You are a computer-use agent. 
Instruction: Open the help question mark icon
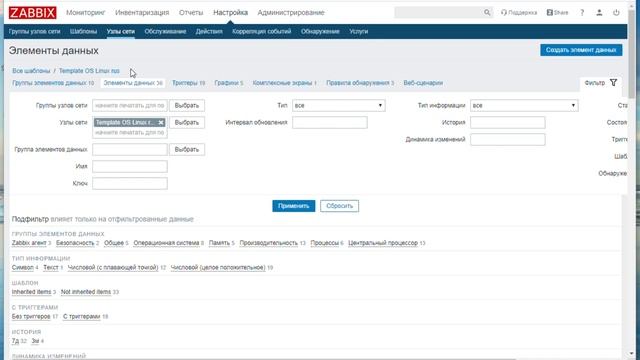582,13
